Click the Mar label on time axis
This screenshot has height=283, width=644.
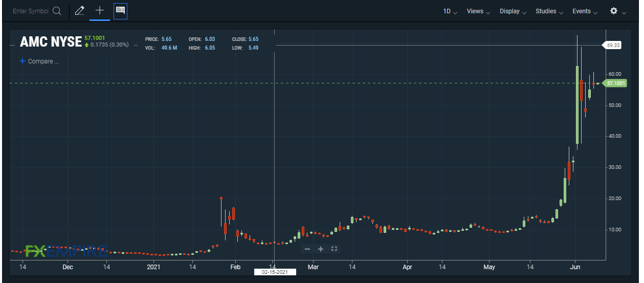click(x=313, y=267)
